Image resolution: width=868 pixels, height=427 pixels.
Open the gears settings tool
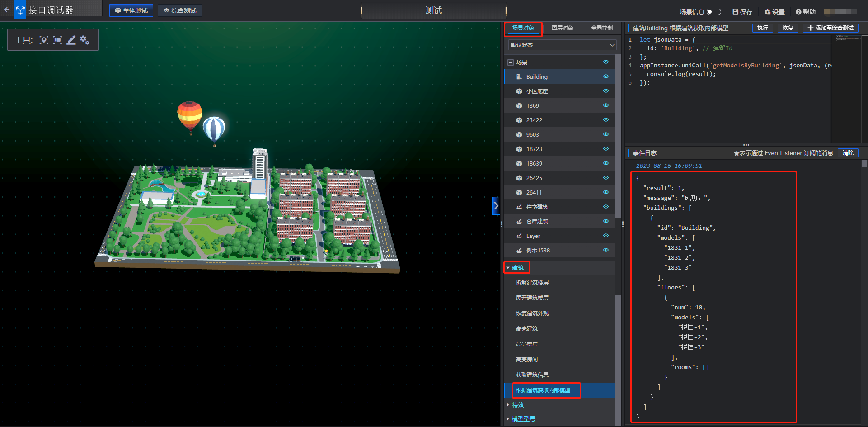[x=84, y=40]
